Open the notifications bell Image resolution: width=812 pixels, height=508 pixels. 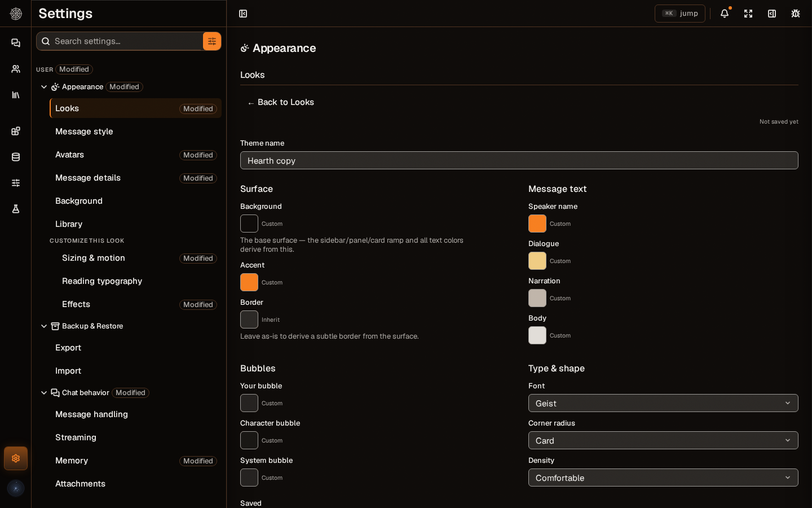pyautogui.click(x=725, y=14)
